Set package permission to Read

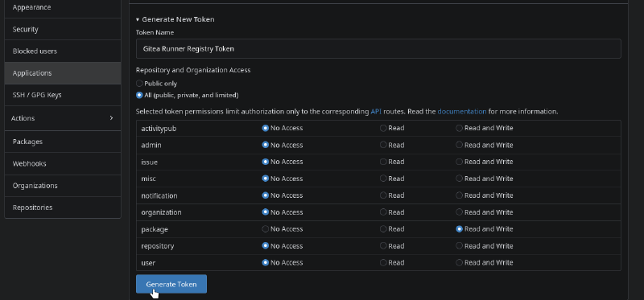(383, 229)
